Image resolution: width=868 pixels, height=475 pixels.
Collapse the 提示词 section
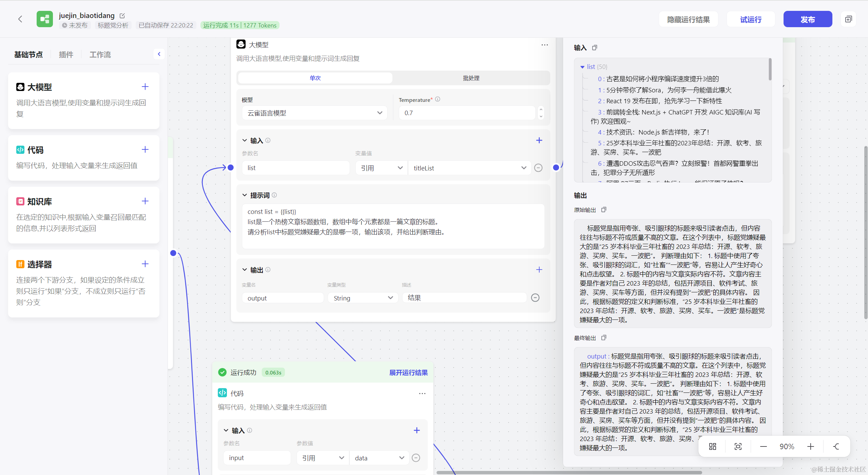pos(245,195)
